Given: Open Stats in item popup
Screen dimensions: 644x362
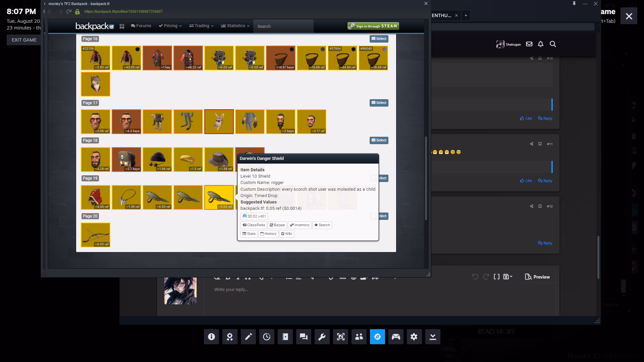Looking at the screenshot, I should click(249, 234).
